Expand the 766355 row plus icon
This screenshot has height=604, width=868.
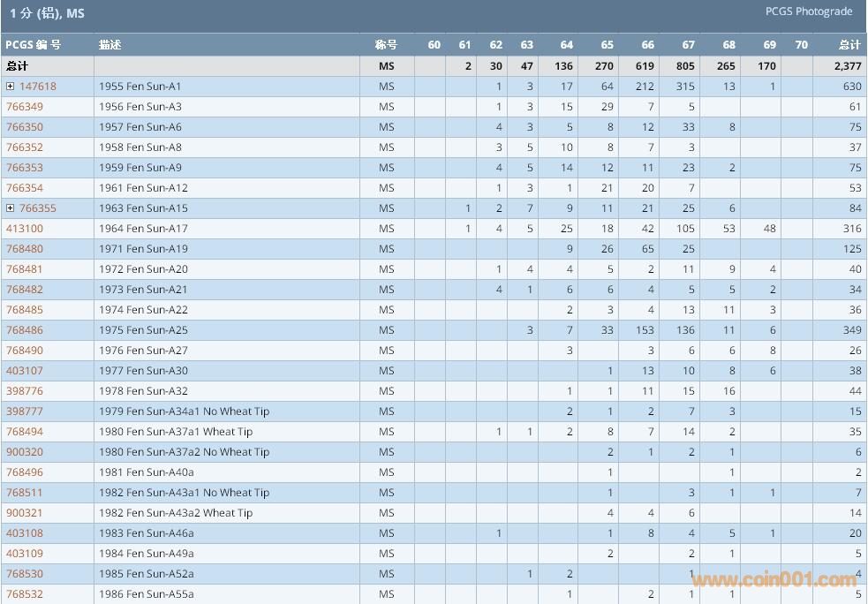[x=11, y=208]
